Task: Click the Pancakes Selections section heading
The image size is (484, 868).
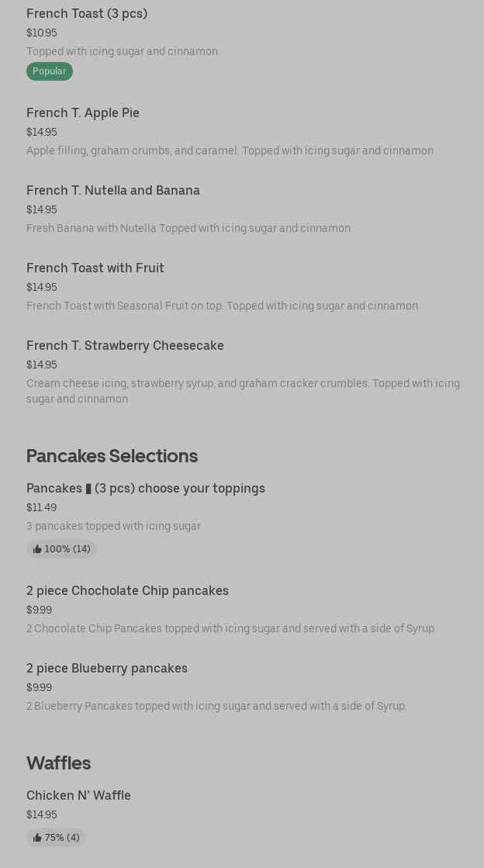Action: (x=112, y=455)
